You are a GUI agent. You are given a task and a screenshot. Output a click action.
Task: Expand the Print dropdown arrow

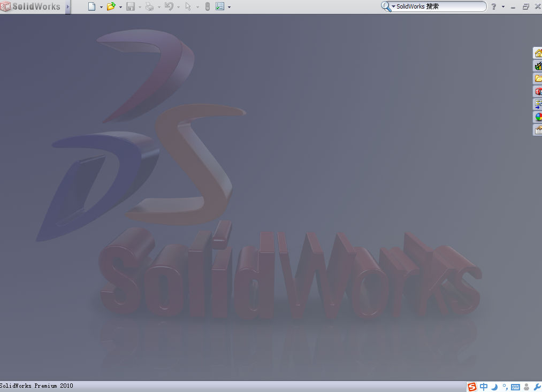tap(159, 7)
